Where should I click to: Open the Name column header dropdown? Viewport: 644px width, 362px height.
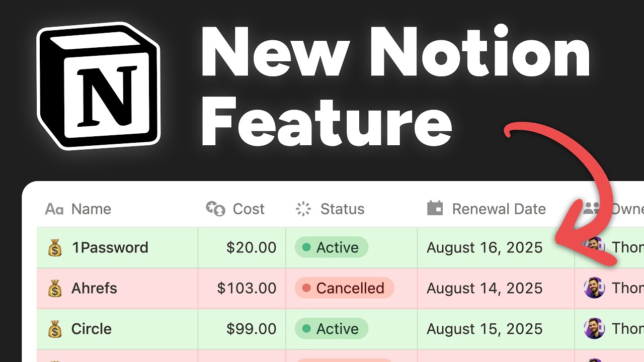tap(92, 209)
